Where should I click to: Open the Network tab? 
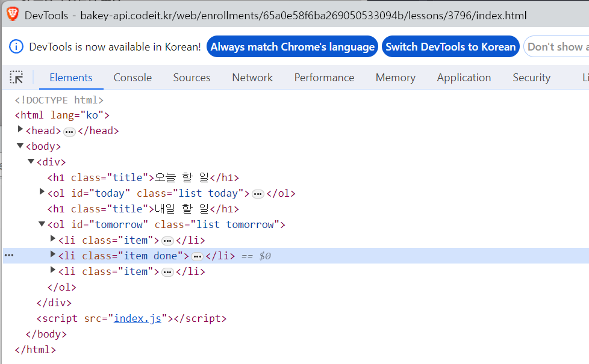click(x=252, y=77)
